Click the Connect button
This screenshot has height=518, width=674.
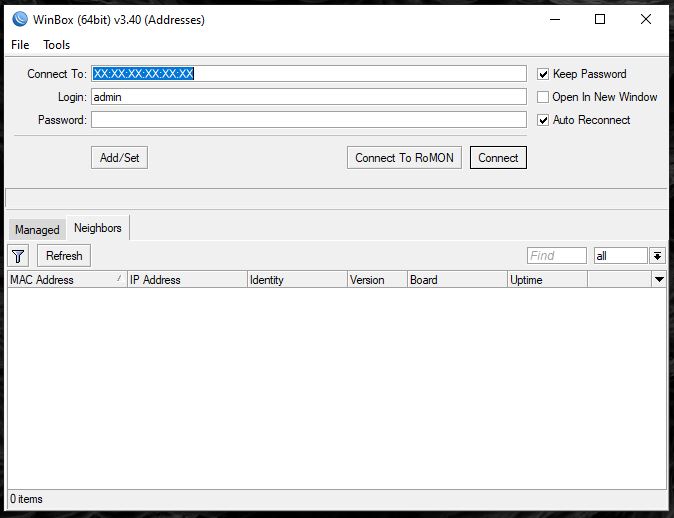(498, 158)
